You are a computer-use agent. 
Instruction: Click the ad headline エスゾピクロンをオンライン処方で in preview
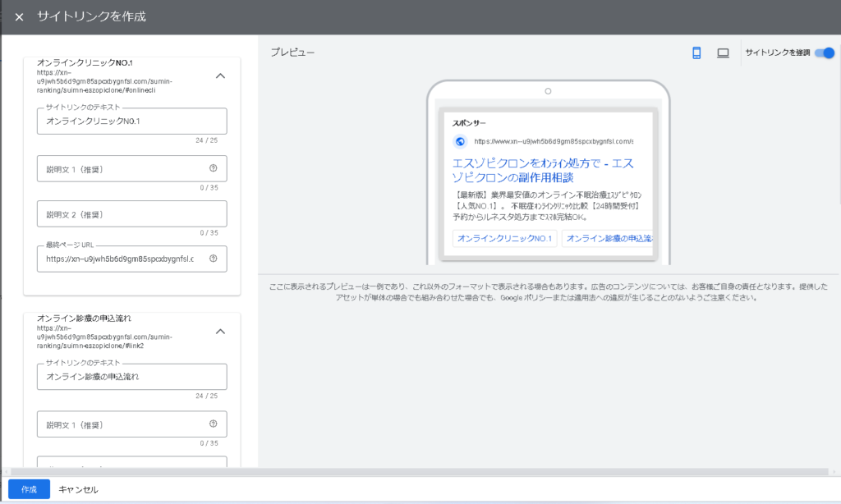543,170
